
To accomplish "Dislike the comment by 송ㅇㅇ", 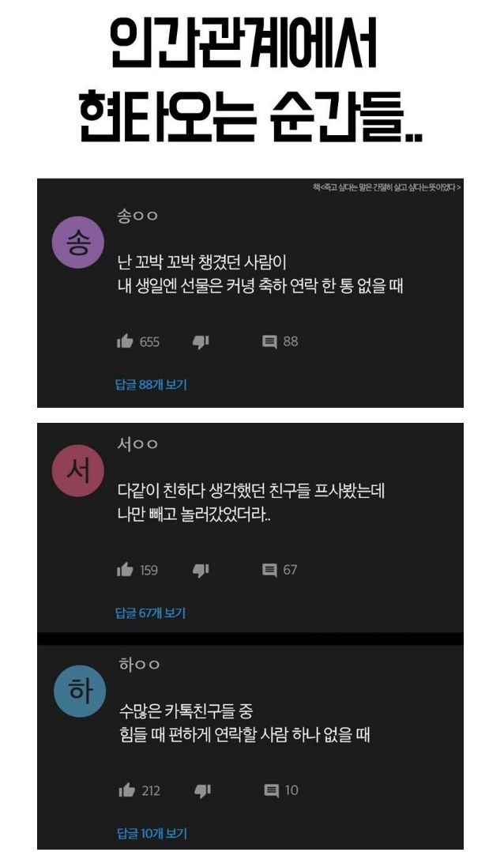I will (x=201, y=341).
